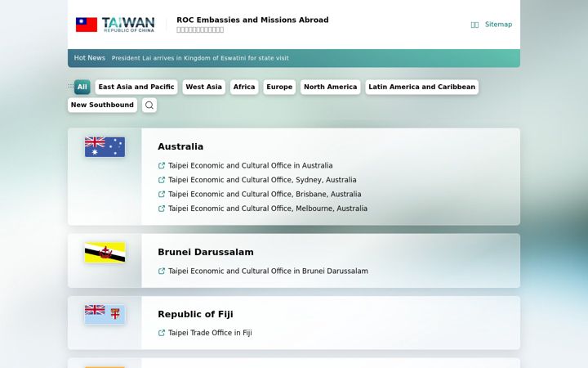
Task: Filter by West Asia
Action: point(203,87)
